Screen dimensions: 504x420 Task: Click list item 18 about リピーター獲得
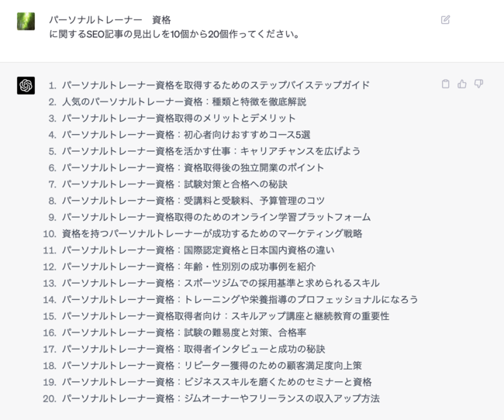(x=212, y=365)
